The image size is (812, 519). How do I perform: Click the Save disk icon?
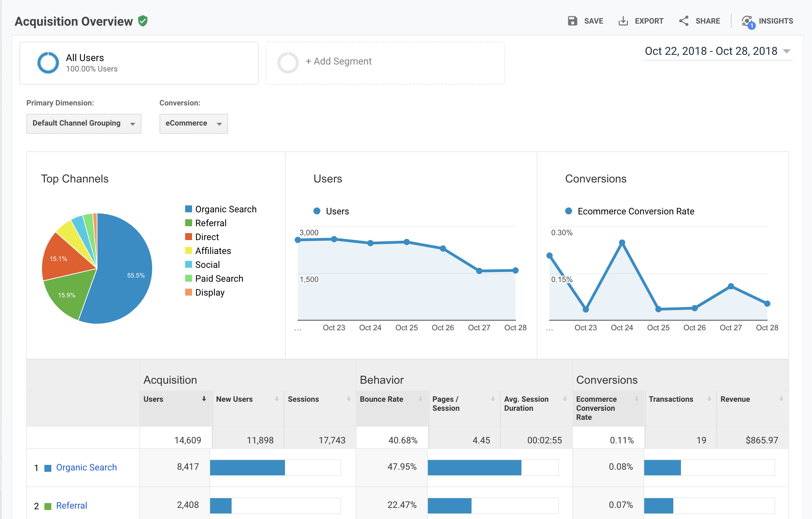[x=572, y=21]
